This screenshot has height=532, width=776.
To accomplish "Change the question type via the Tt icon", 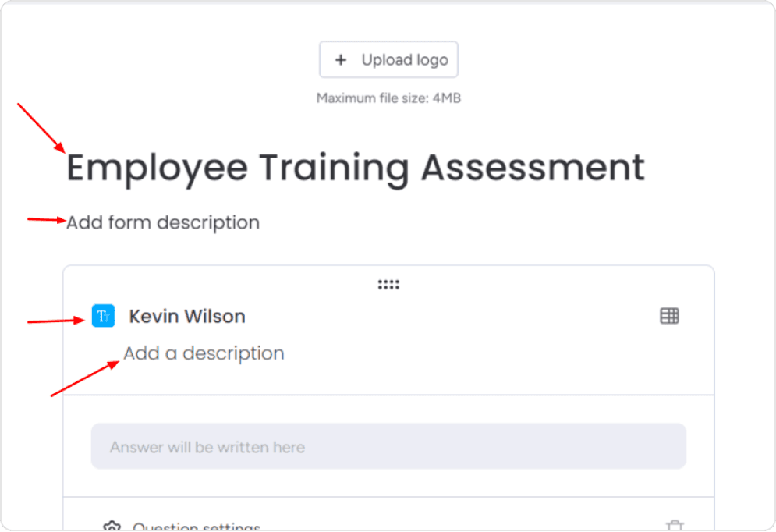I will click(102, 316).
